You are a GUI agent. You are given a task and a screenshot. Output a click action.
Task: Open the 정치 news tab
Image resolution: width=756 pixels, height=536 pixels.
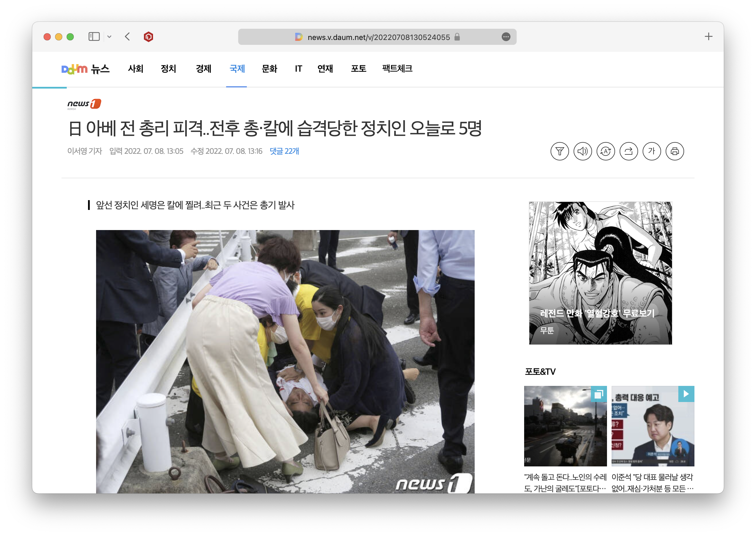pyautogui.click(x=168, y=69)
